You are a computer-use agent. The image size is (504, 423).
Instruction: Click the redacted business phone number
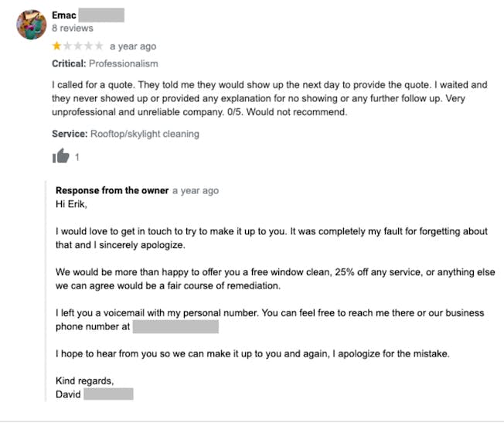(x=175, y=327)
